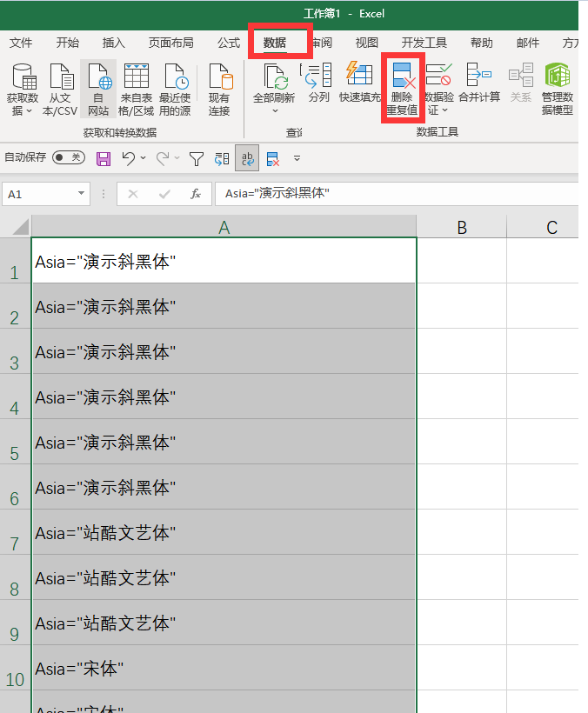Click the Save icon in quick access toolbar
588x713 pixels.
point(104,159)
